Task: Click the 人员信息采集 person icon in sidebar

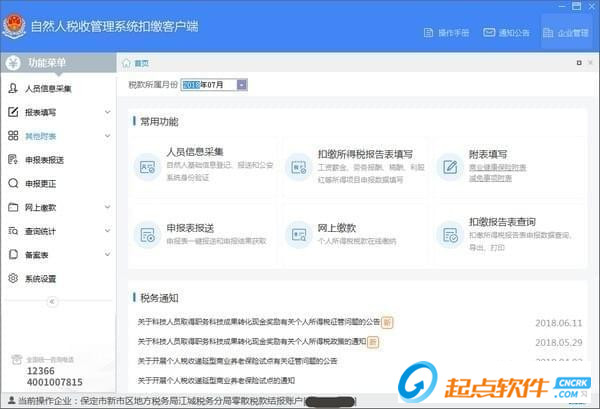Action: coord(13,88)
